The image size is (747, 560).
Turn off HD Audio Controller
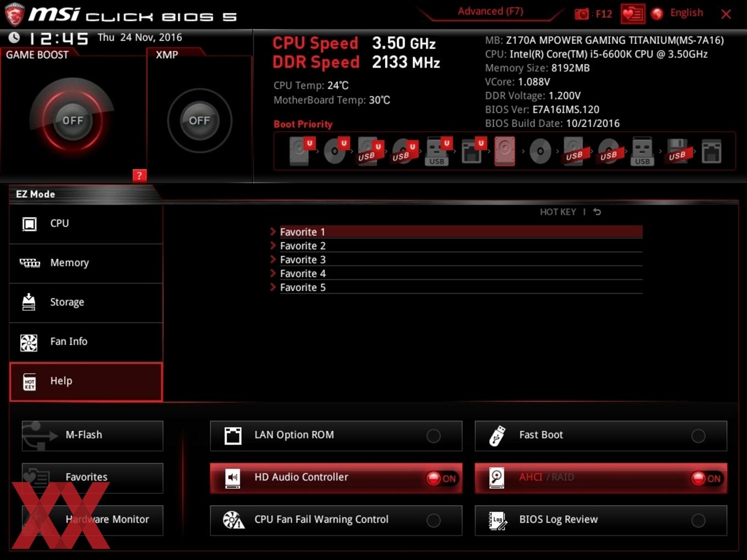point(336,478)
